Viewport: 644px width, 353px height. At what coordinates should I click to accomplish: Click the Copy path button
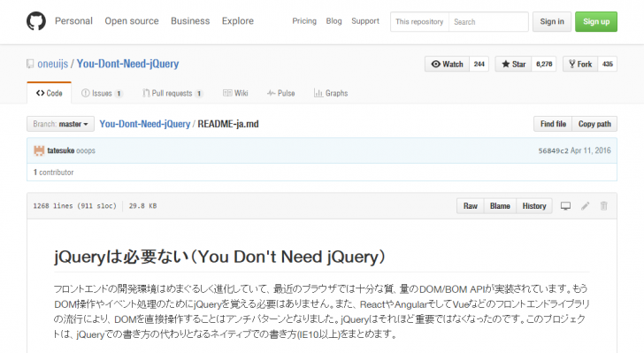594,124
